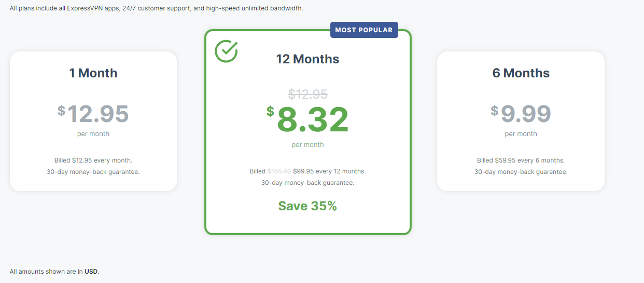Click the MOST POPULAR badge

point(364,30)
